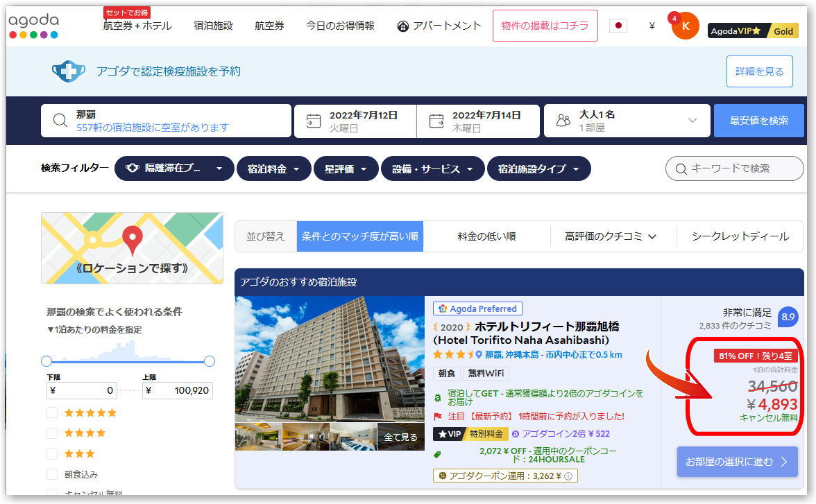Click the coupon info circle icon

pos(568,476)
